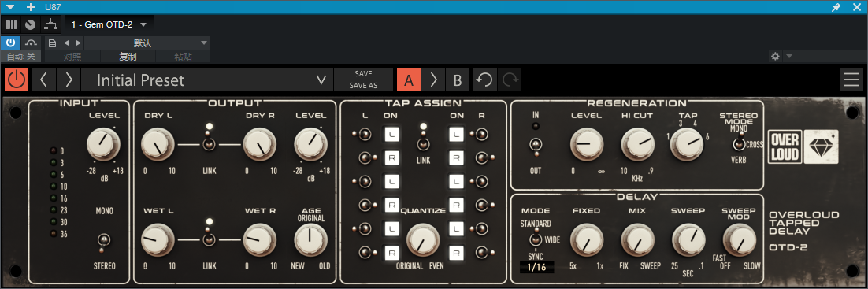Click the undo arrow icon

point(485,80)
